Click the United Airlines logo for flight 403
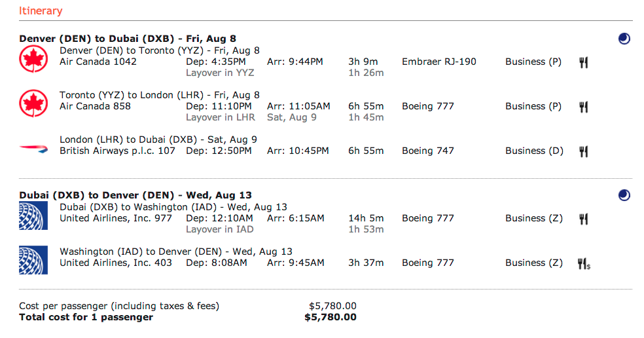 click(31, 260)
